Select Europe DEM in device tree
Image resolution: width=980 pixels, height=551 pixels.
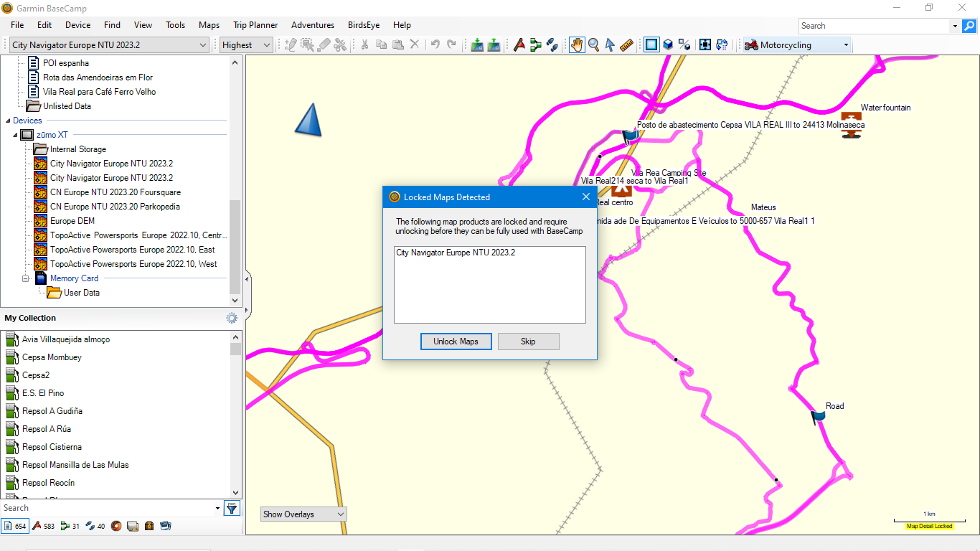(72, 221)
